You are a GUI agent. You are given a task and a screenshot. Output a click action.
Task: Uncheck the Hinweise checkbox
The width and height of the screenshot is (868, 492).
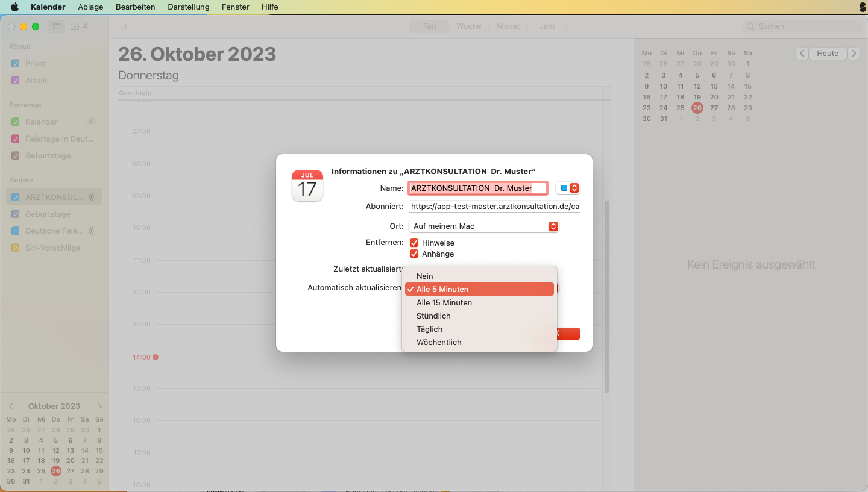pos(414,243)
